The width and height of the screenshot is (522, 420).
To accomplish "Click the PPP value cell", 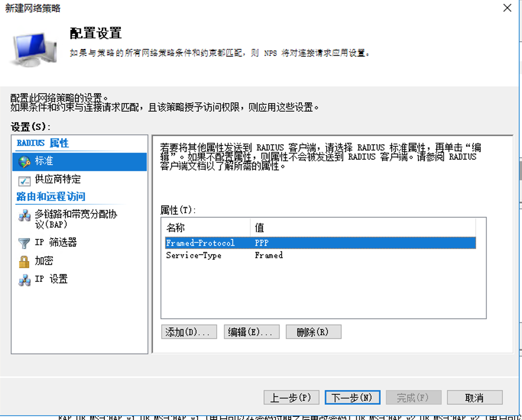I will 262,243.
